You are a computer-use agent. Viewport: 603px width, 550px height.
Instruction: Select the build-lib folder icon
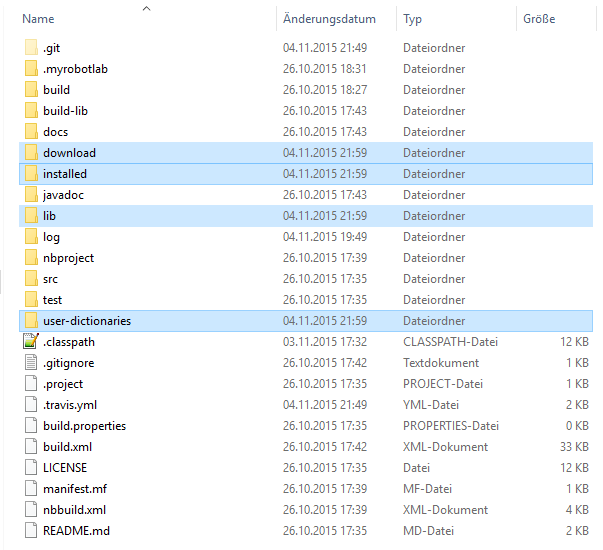[31, 110]
